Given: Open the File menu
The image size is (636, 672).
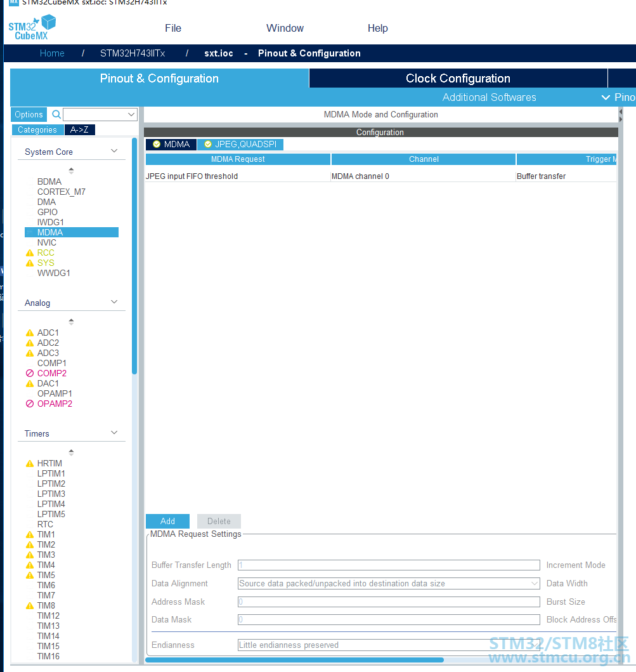Looking at the screenshot, I should [173, 29].
